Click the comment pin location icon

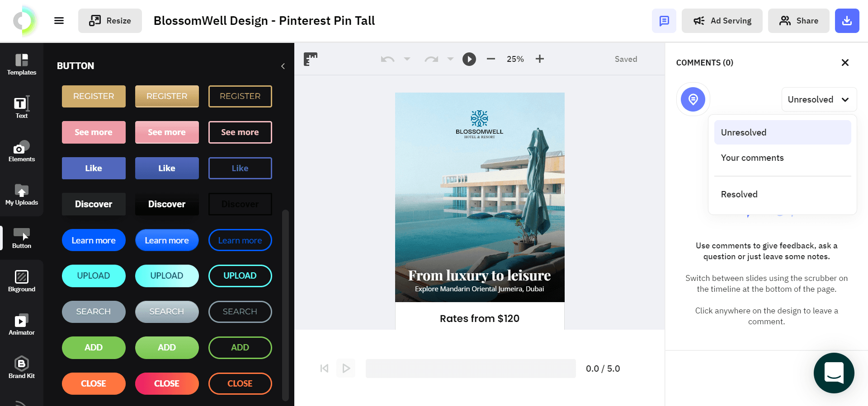(x=693, y=99)
